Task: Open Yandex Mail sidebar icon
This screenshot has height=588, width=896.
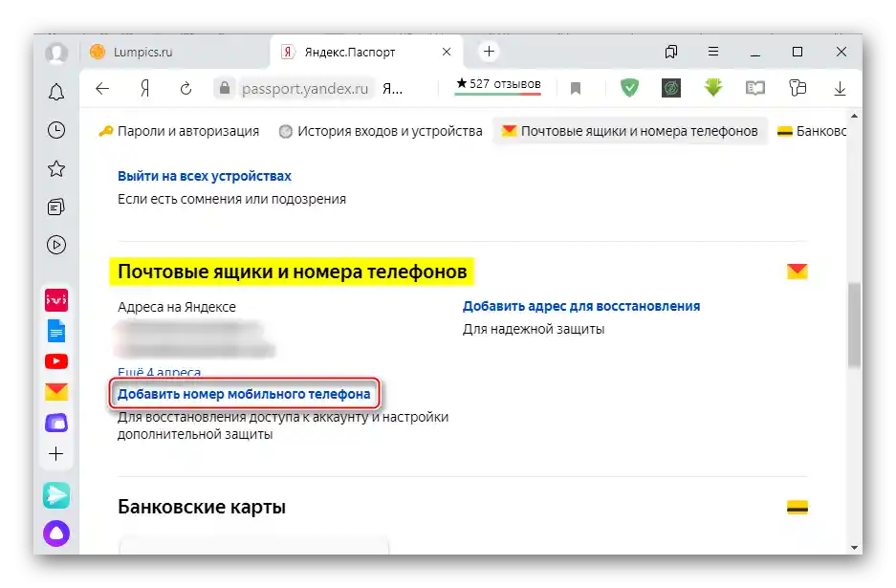Action: [56, 392]
